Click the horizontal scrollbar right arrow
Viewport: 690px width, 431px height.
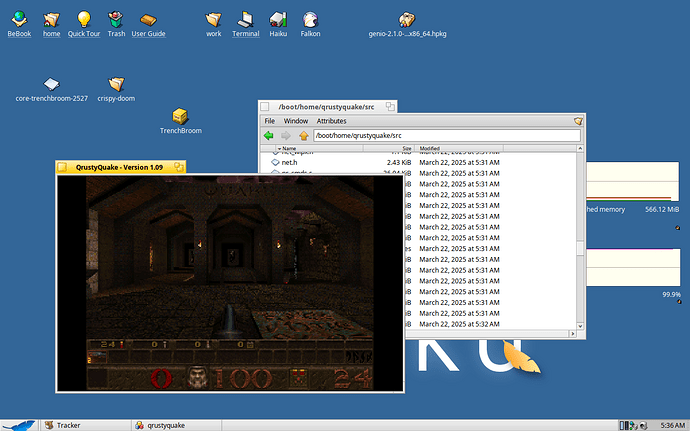[x=573, y=334]
